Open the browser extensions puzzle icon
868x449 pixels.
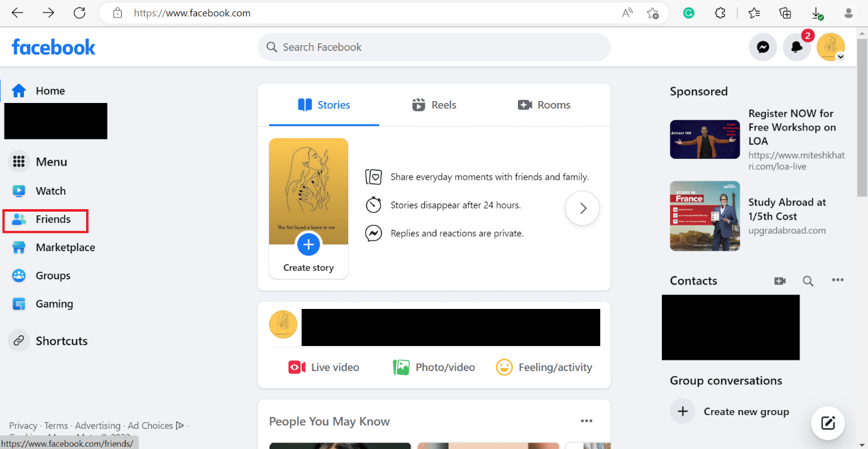720,13
